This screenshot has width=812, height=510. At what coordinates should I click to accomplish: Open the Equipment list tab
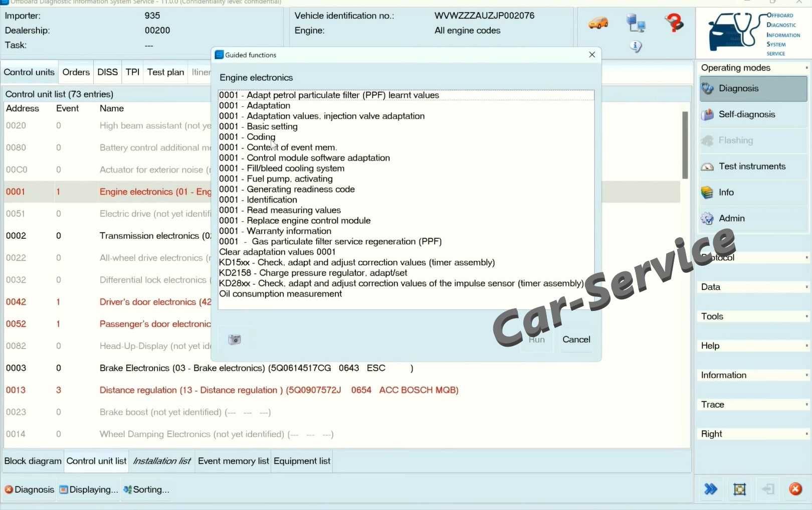302,461
